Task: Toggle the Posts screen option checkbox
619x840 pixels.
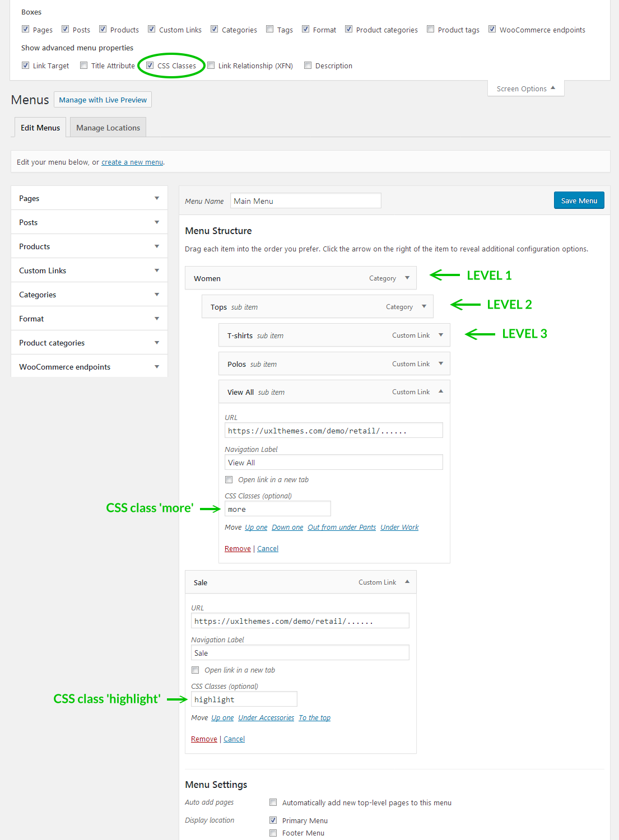Action: click(65, 29)
